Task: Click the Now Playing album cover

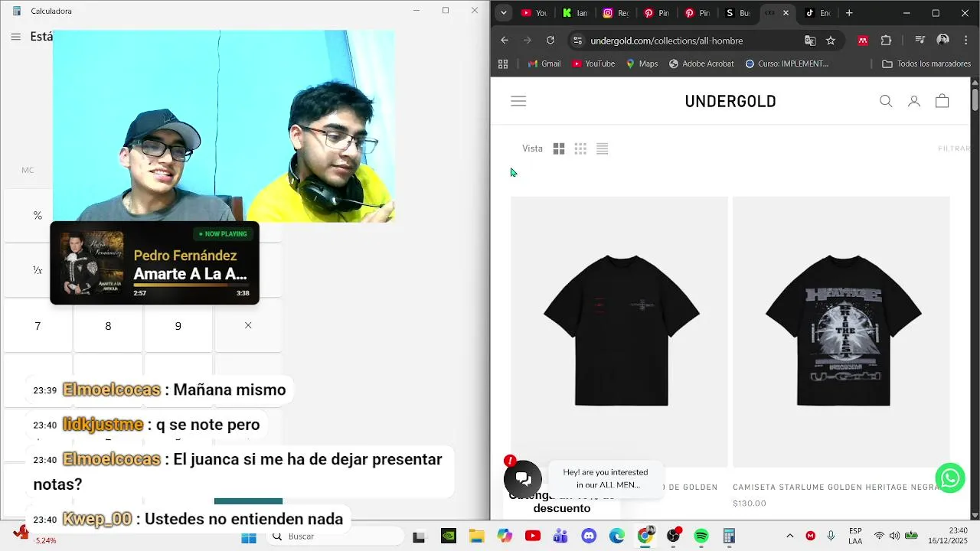Action: point(92,262)
